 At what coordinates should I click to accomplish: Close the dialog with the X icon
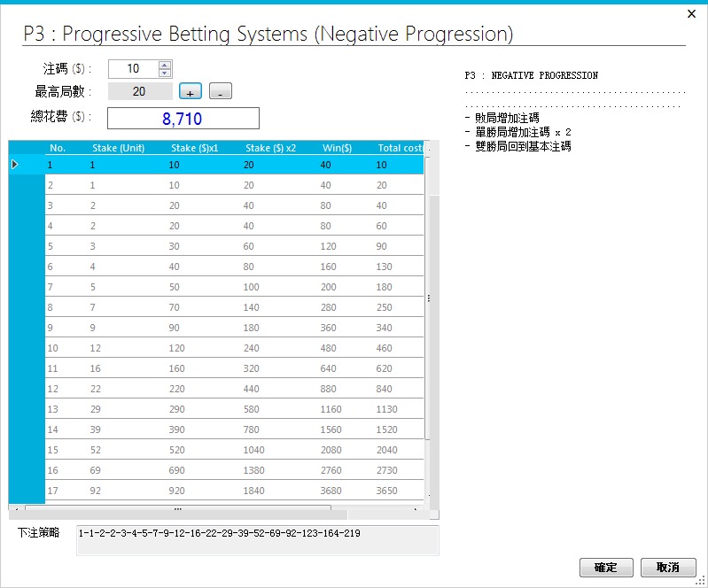pyautogui.click(x=691, y=14)
